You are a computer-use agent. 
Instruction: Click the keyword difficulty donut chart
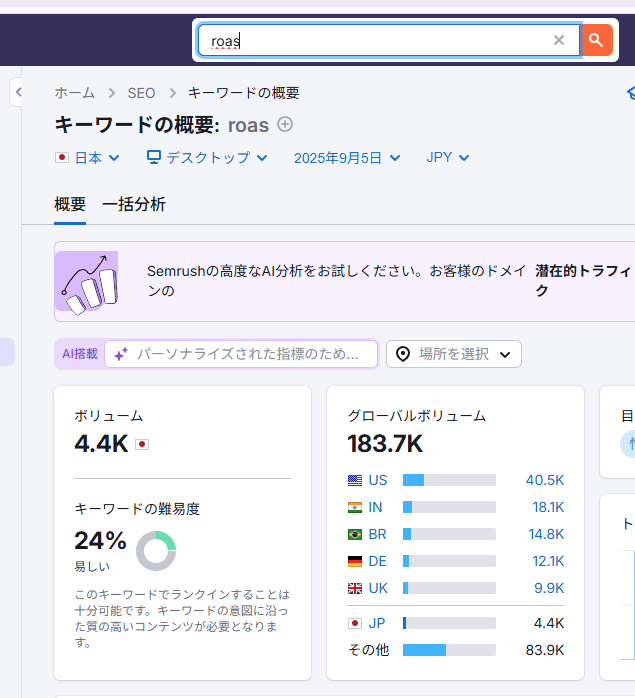(x=156, y=551)
